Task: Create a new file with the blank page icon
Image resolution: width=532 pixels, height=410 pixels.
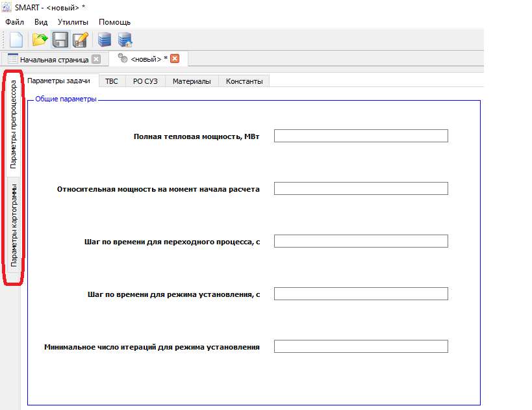Action: 16,40
